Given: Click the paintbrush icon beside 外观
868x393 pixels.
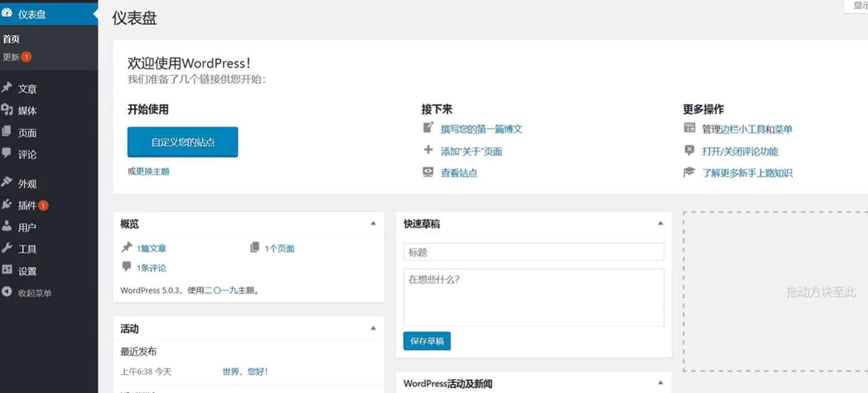Looking at the screenshot, I should click(7, 182).
